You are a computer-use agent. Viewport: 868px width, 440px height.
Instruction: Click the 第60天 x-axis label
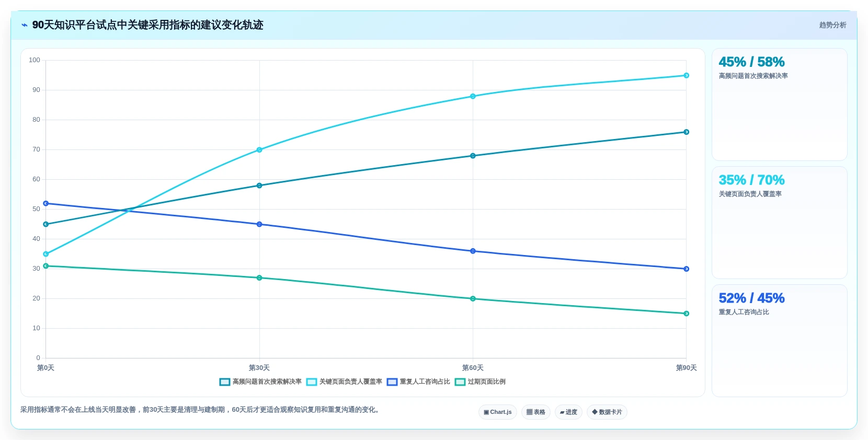click(x=473, y=368)
